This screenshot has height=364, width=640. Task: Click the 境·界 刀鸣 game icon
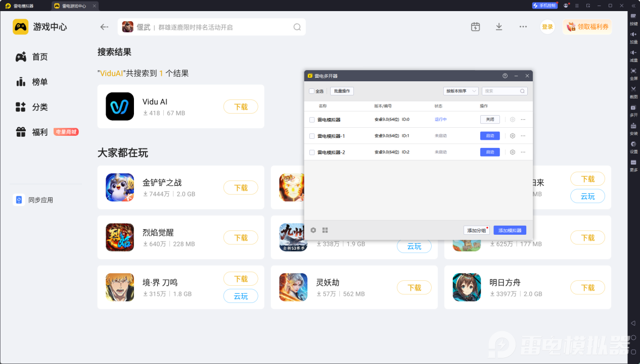point(120,287)
